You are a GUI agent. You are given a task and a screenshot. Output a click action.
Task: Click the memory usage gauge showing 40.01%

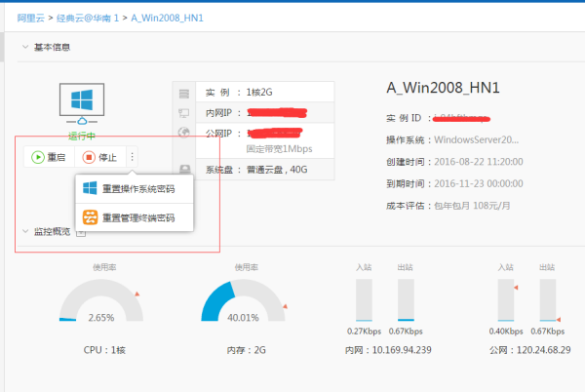pos(243,300)
